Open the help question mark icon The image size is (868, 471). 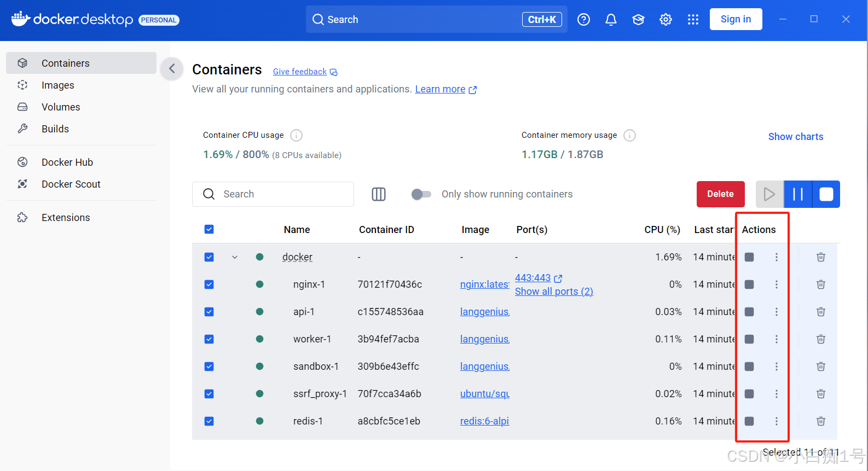click(x=584, y=20)
